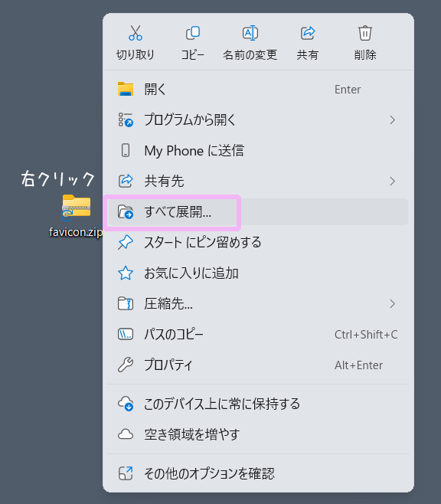Select the rename icon (名前の変更)
The width and height of the screenshot is (441, 504).
click(250, 33)
